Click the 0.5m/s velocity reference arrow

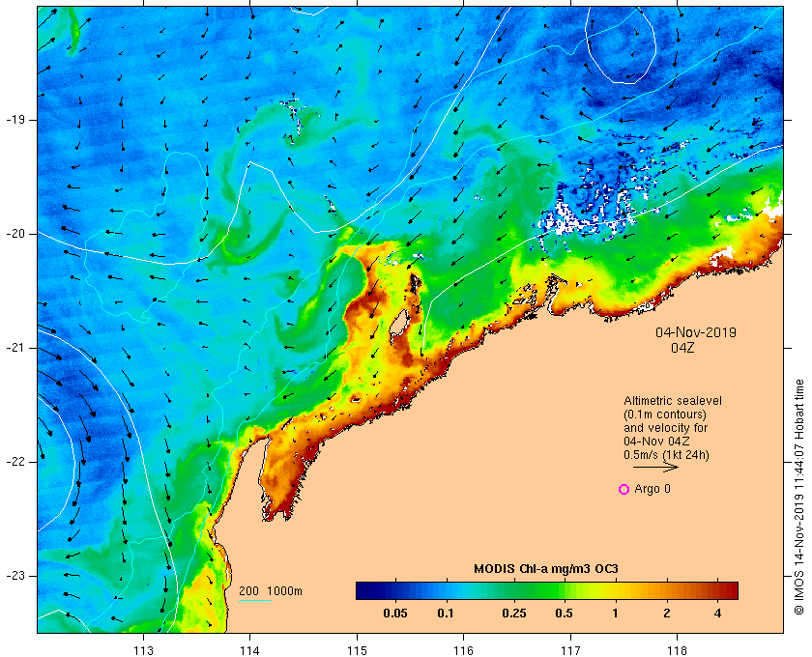coord(655,467)
